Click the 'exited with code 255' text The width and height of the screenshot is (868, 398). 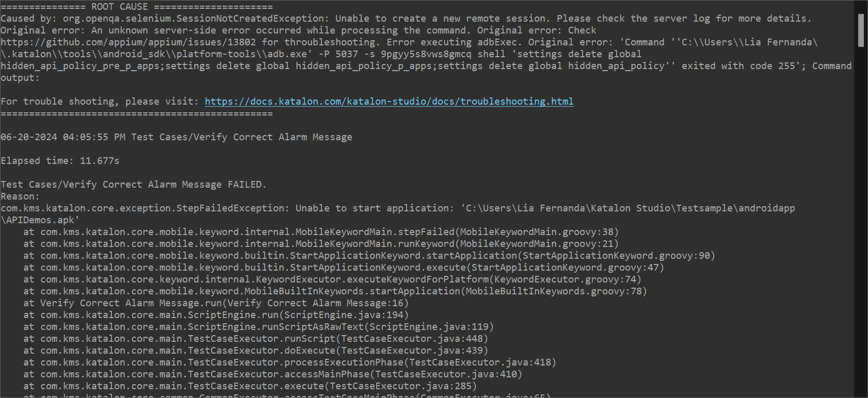click(743, 66)
